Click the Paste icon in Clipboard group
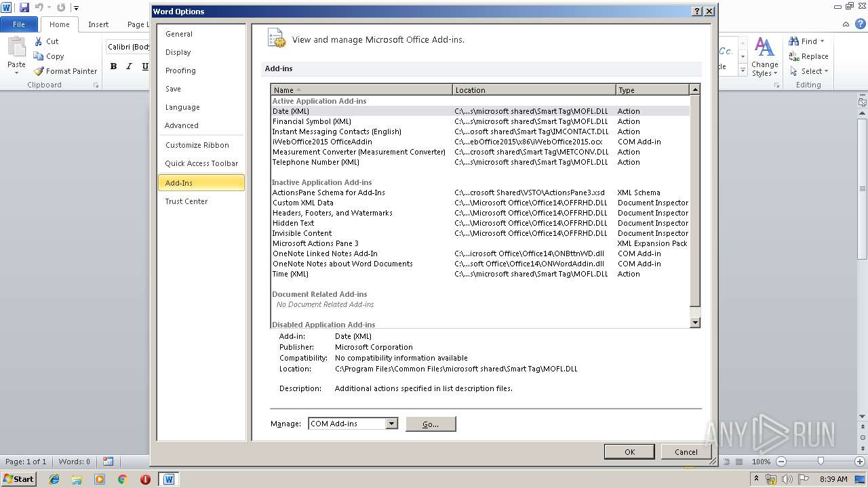The image size is (868, 488). pyautogui.click(x=16, y=49)
